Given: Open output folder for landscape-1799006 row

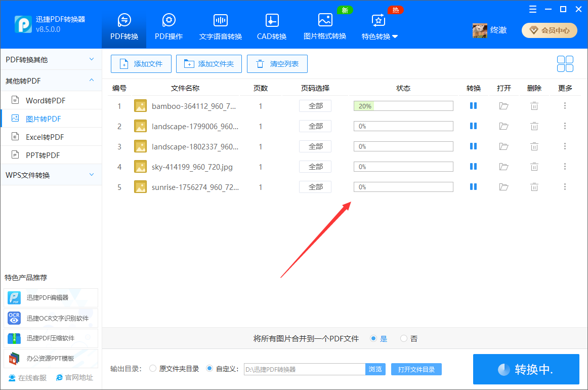Looking at the screenshot, I should (503, 126).
